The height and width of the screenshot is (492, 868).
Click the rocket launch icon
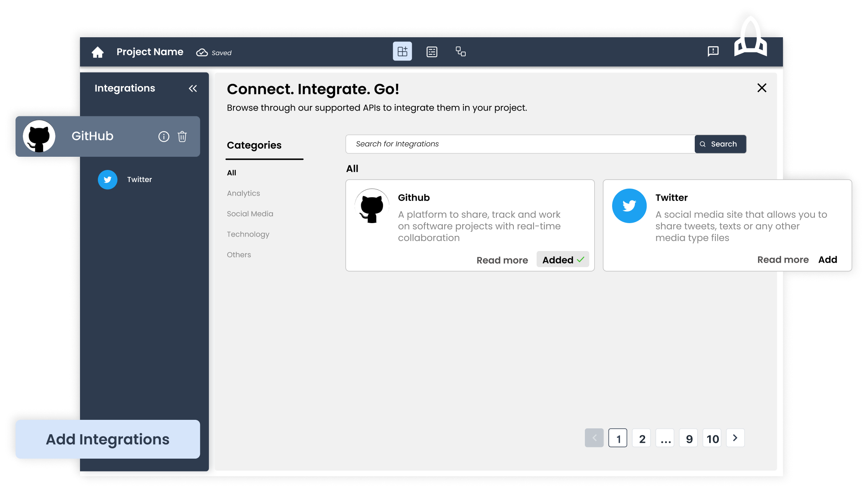tap(750, 39)
